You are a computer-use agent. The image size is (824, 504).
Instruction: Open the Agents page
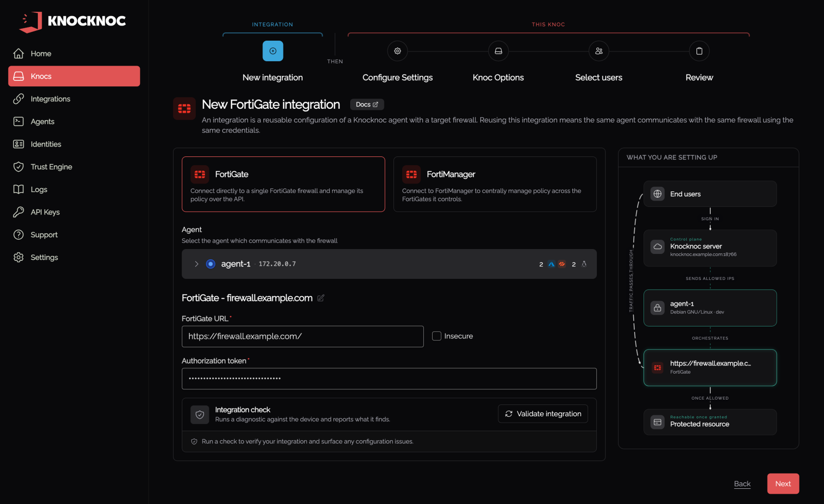click(x=74, y=122)
